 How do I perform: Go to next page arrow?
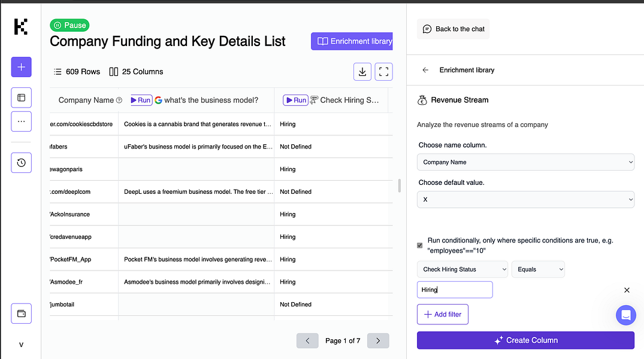(378, 340)
